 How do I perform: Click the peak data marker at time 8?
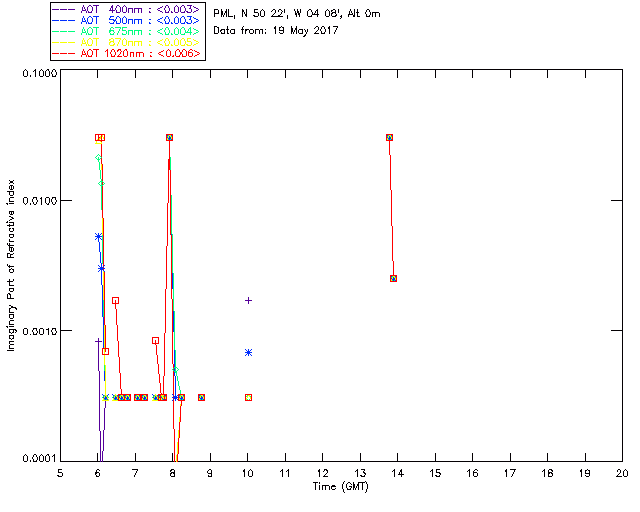pyautogui.click(x=169, y=138)
